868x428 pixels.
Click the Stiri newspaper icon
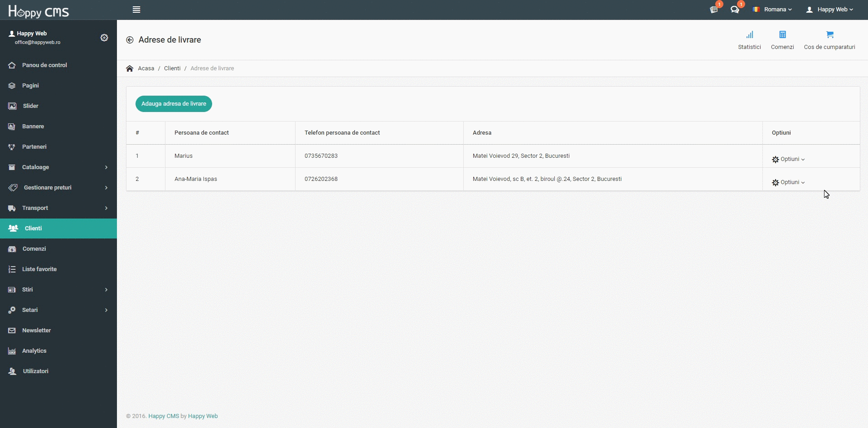(12, 290)
